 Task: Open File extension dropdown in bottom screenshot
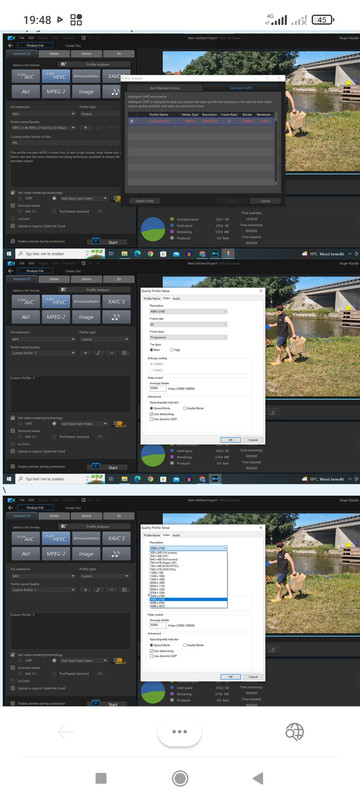(43, 576)
